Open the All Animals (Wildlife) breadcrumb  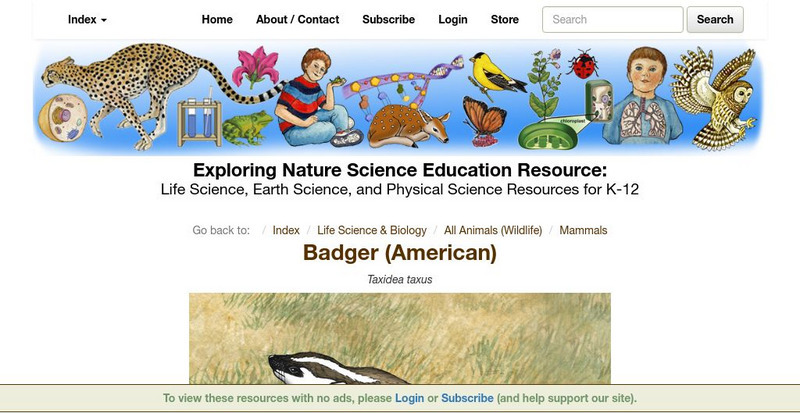pyautogui.click(x=493, y=230)
